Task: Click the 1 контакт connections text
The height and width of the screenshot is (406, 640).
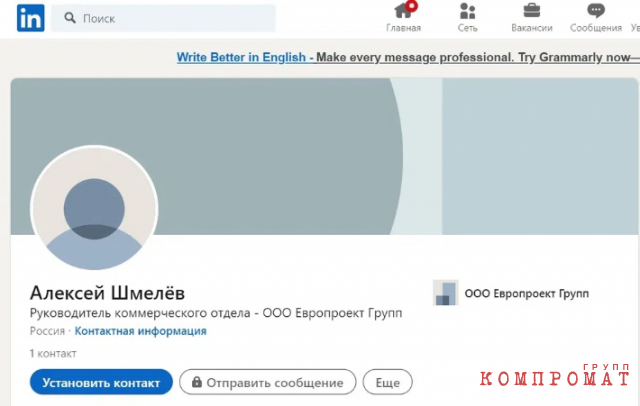Action: [53, 353]
